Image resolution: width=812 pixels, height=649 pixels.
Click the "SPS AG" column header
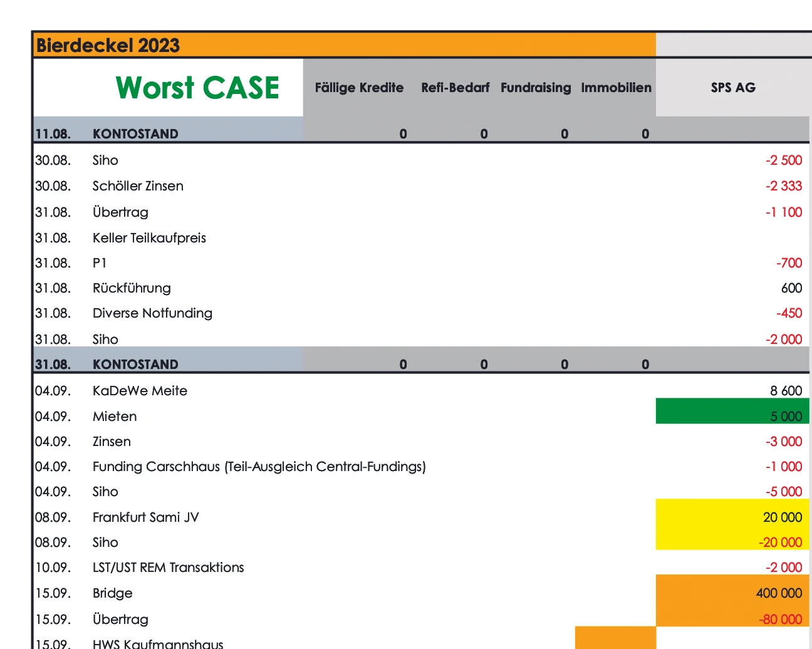732,88
